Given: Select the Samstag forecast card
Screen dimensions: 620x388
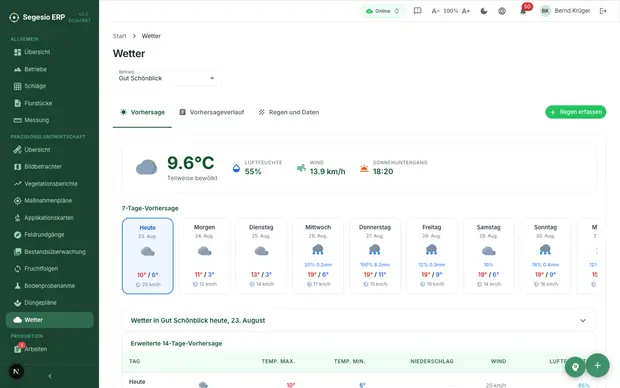Looking at the screenshot, I should click(x=489, y=256).
